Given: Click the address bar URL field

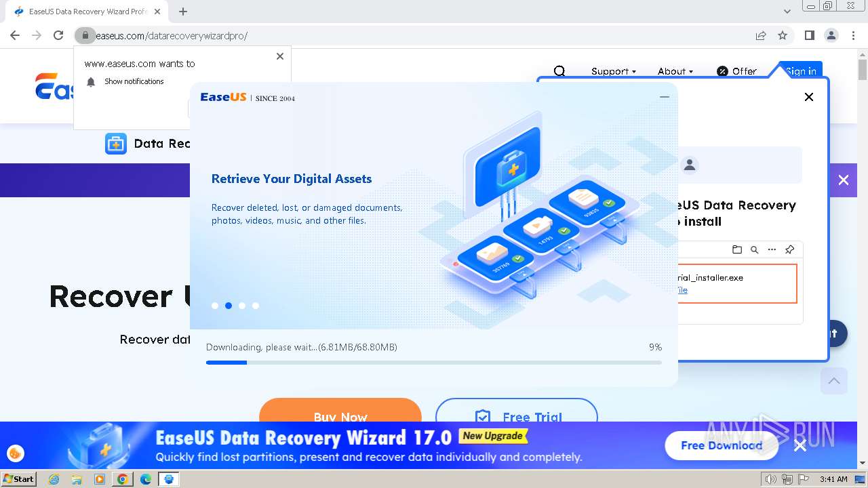Looking at the screenshot, I should point(420,35).
